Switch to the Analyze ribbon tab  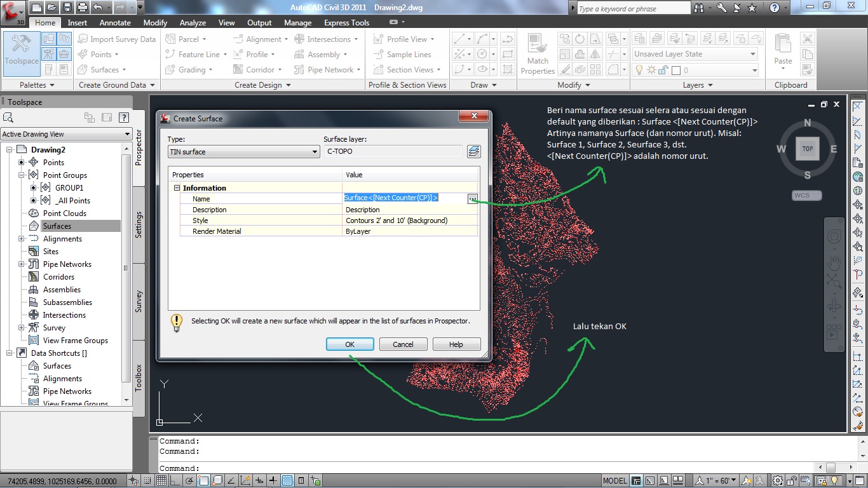[193, 23]
